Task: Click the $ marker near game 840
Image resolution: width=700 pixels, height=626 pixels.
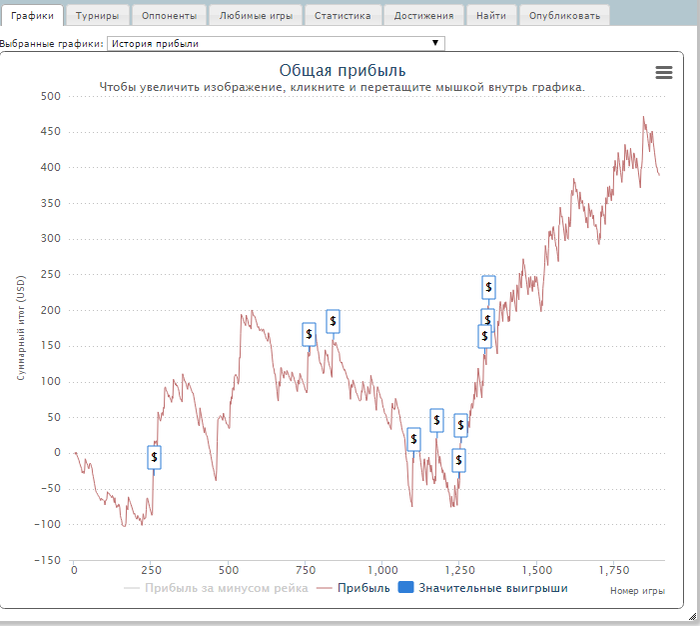Action: (333, 321)
